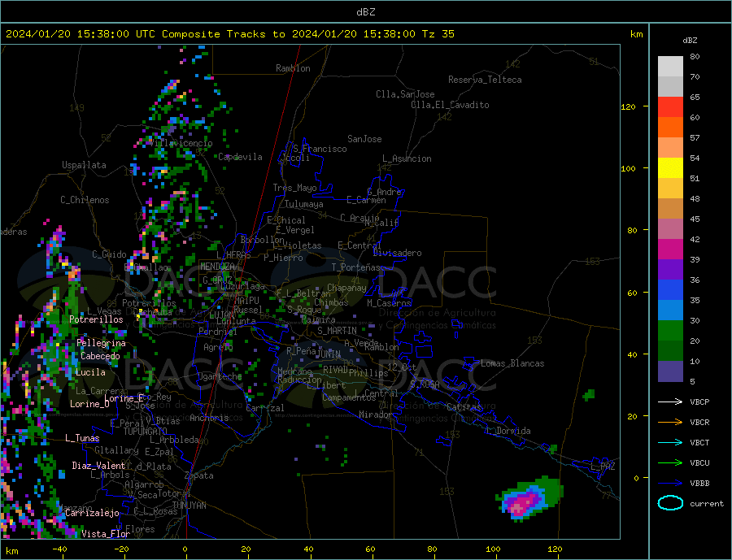Click the green VBCU arrow legend icon
The width and height of the screenshot is (732, 560).
[670, 463]
